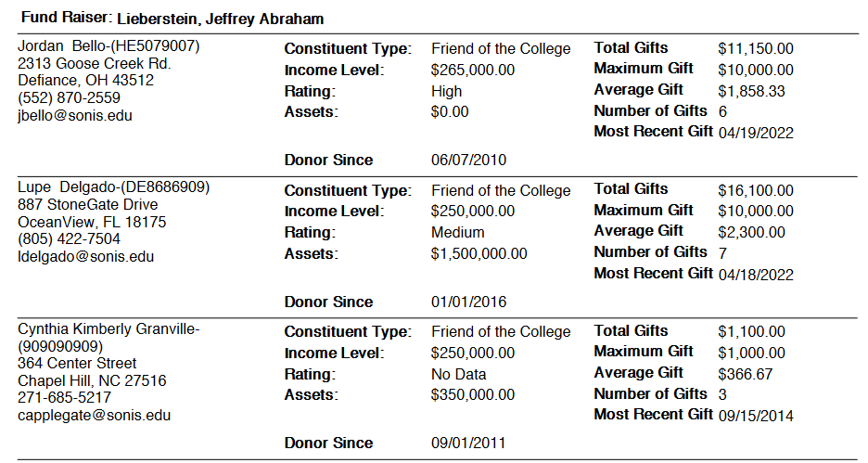Click the High rating value

coord(446,91)
